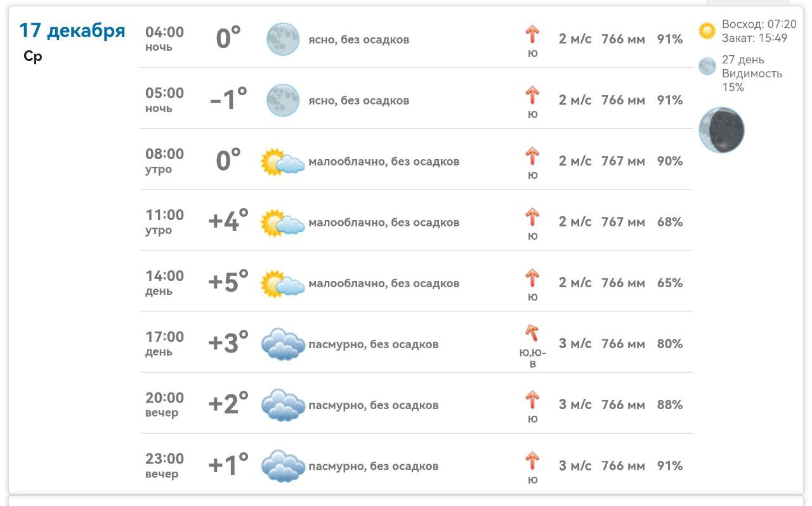Viewport: 812px width, 506px height.
Task: Click the small moon icon beside 27 день
Action: [x=707, y=67]
